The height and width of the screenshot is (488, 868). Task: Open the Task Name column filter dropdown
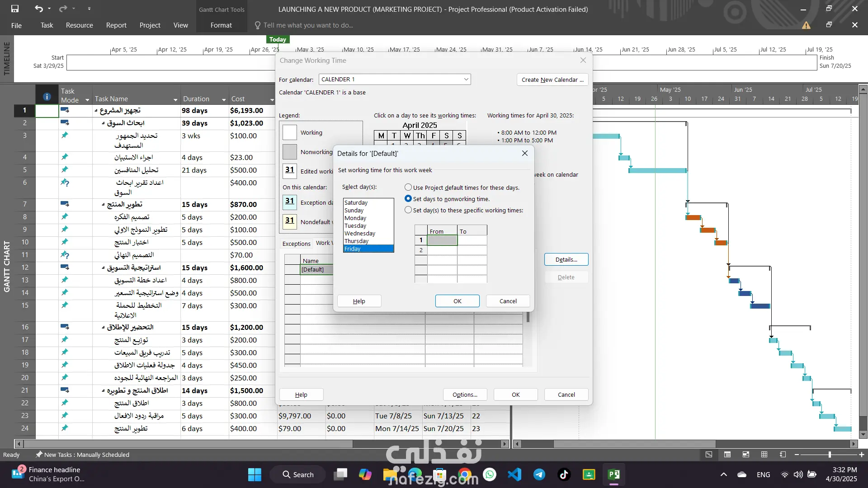point(175,99)
